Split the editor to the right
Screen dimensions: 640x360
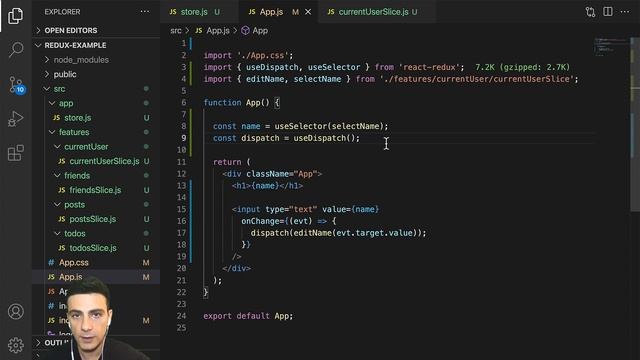click(x=608, y=12)
